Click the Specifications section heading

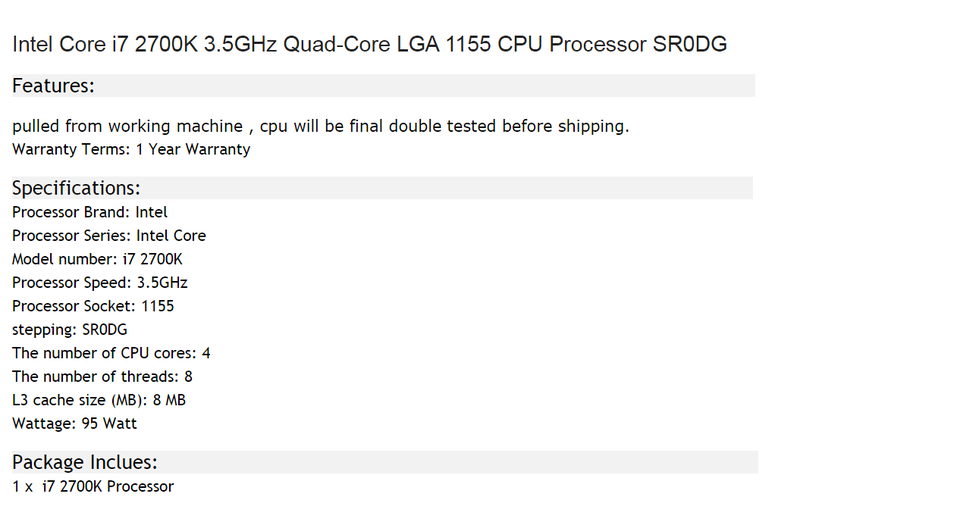[x=76, y=188]
